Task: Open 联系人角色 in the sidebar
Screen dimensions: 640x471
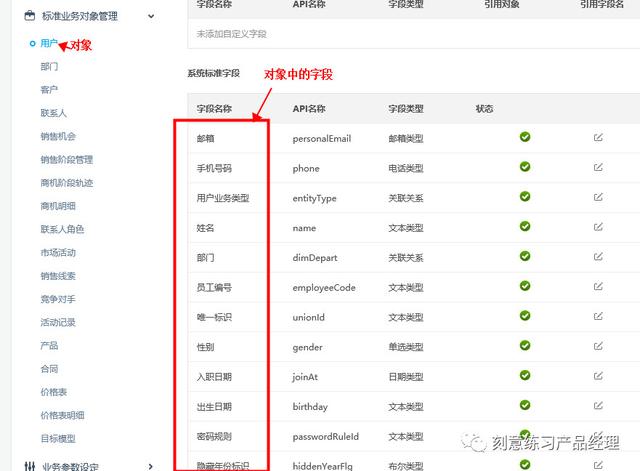Action: 62,229
